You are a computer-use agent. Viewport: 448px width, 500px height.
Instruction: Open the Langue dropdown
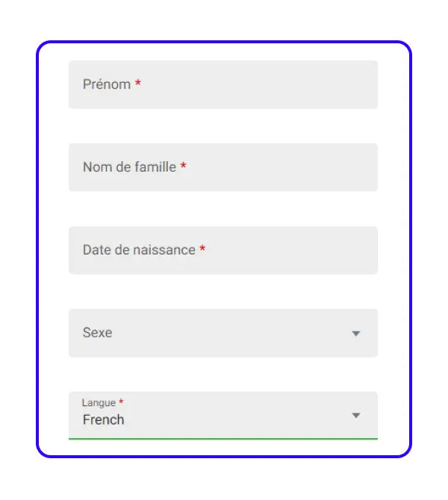click(x=223, y=415)
